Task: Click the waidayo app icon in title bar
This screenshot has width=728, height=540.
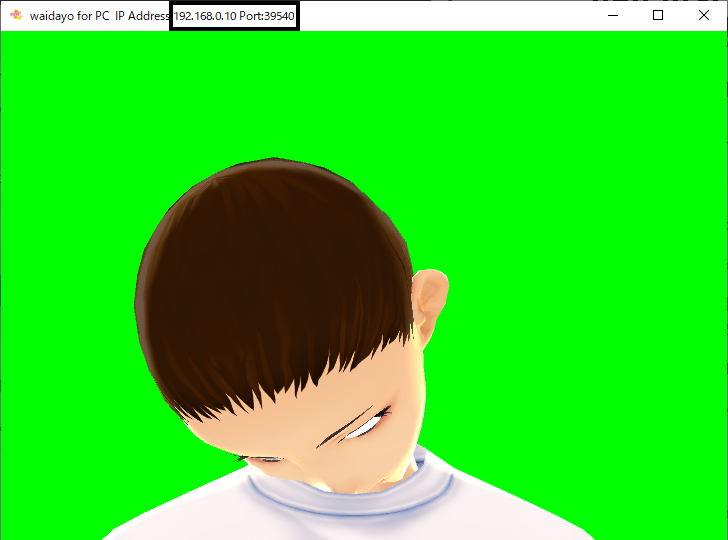Action: point(16,16)
